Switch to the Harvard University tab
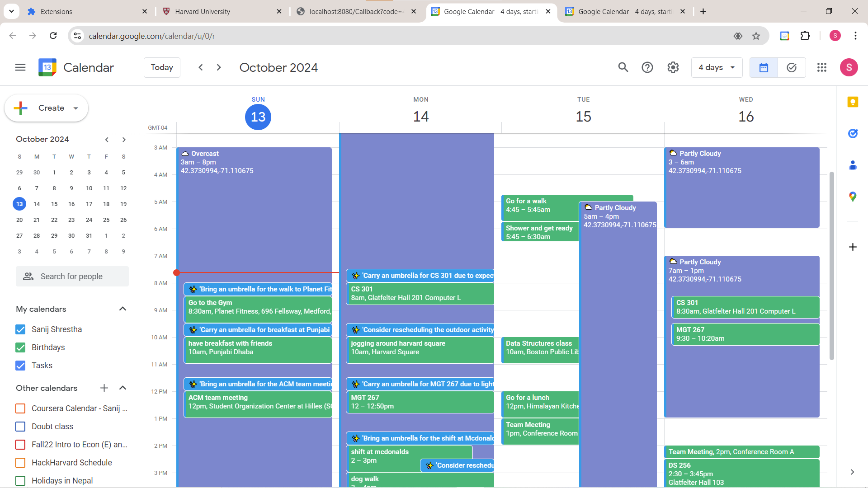 tap(203, 12)
